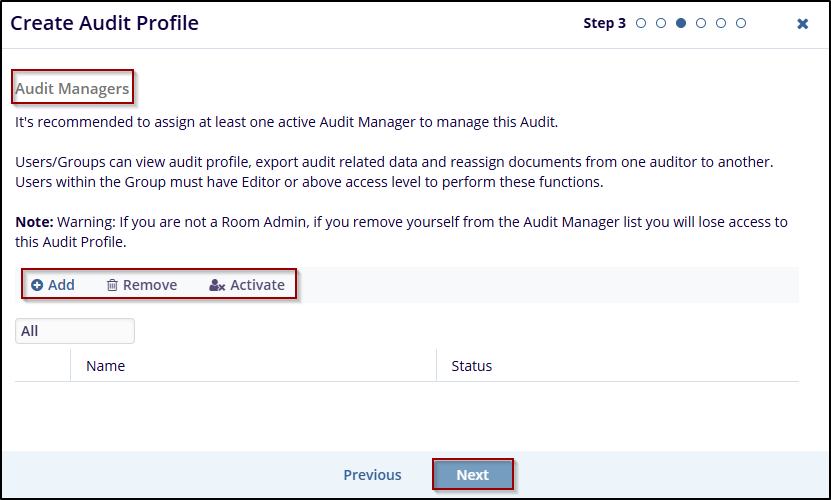The height and width of the screenshot is (500, 831).
Task: Choose the sixth step indicator dot
Action: 741,23
